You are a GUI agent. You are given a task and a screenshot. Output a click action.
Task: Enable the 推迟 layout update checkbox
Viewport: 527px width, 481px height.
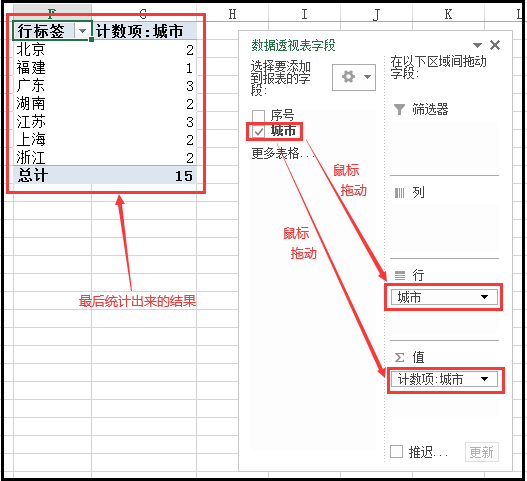click(396, 451)
